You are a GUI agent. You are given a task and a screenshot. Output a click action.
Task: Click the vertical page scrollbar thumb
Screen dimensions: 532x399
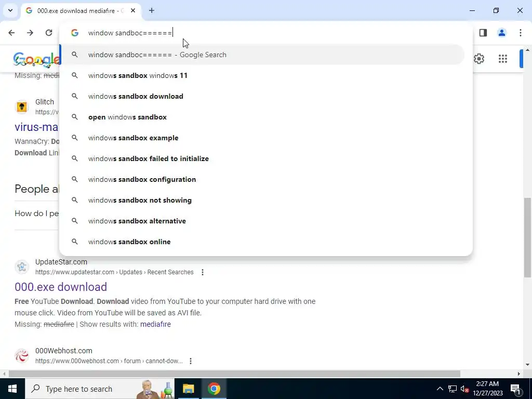(528, 237)
